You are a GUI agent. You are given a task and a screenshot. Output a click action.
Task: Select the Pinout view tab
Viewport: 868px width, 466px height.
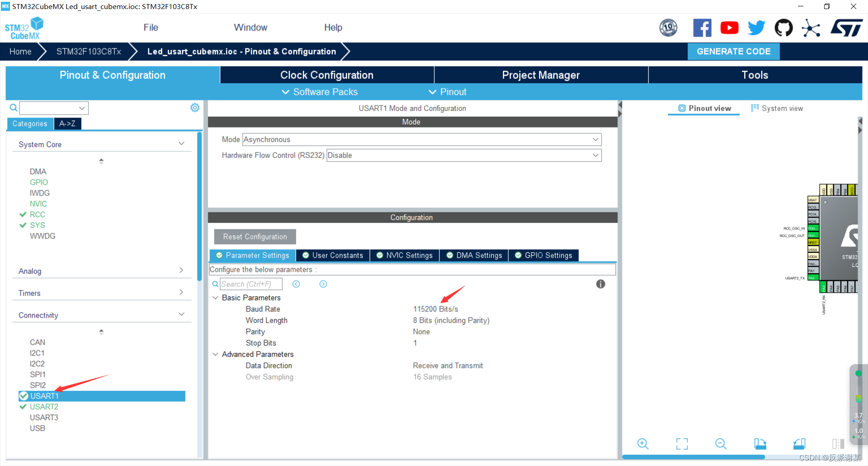704,108
